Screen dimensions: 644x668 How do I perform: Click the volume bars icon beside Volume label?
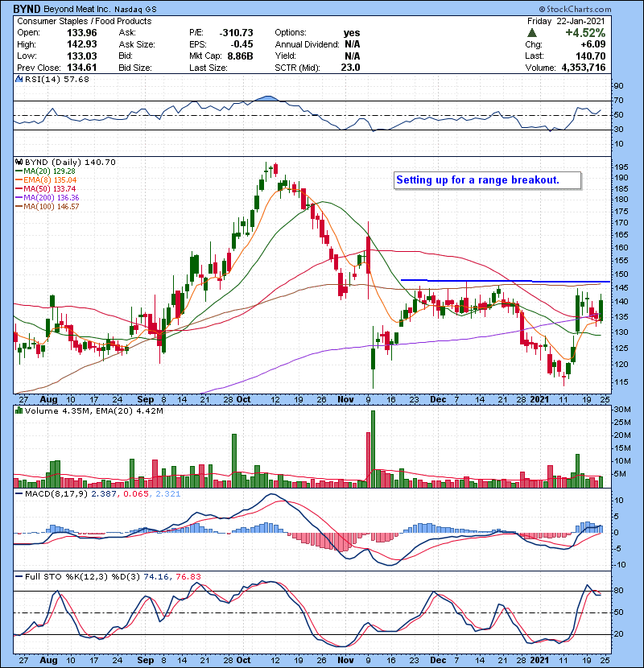coord(19,410)
